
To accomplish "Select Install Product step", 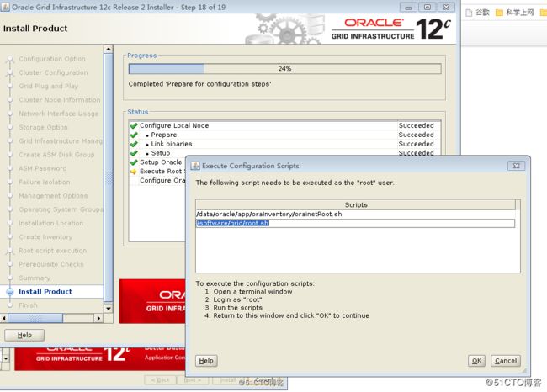I will click(x=45, y=292).
